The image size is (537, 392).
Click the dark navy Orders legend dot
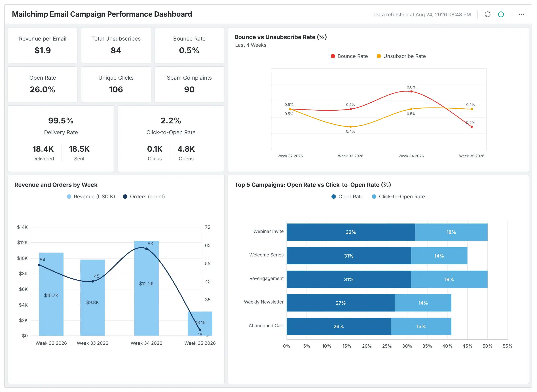(125, 197)
